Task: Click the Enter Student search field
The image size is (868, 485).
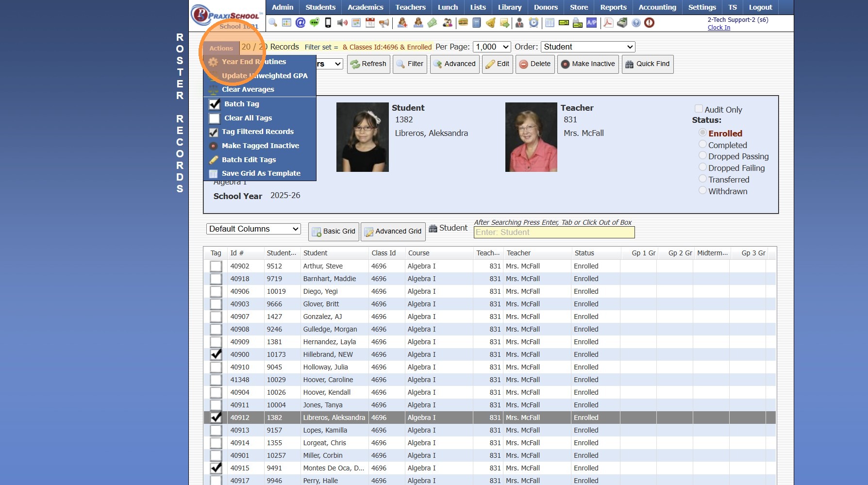Action: coord(554,233)
